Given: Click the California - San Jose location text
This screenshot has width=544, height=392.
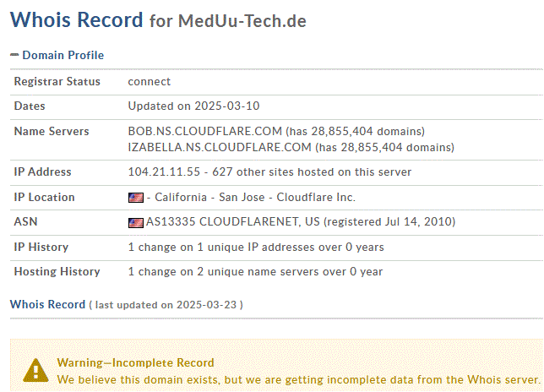Looking at the screenshot, I should [x=209, y=197].
